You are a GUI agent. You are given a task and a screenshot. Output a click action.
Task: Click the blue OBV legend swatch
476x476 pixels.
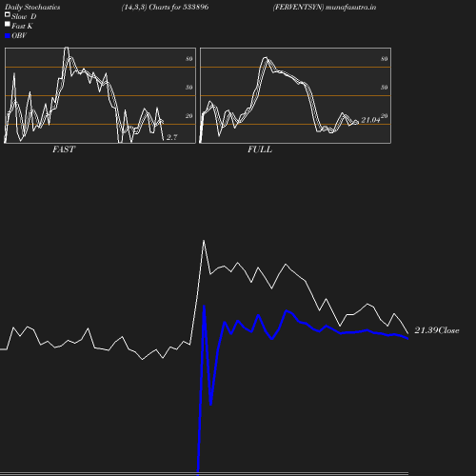8,36
